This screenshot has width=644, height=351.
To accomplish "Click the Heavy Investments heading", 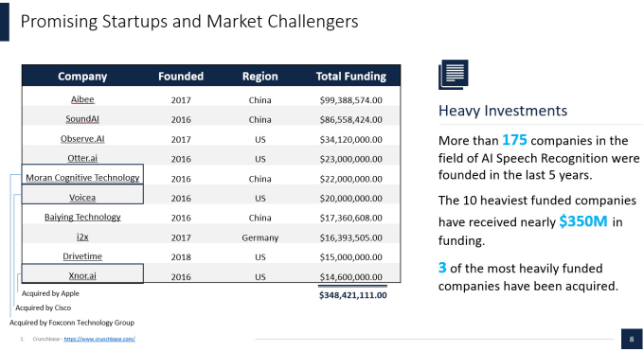I will (x=503, y=111).
